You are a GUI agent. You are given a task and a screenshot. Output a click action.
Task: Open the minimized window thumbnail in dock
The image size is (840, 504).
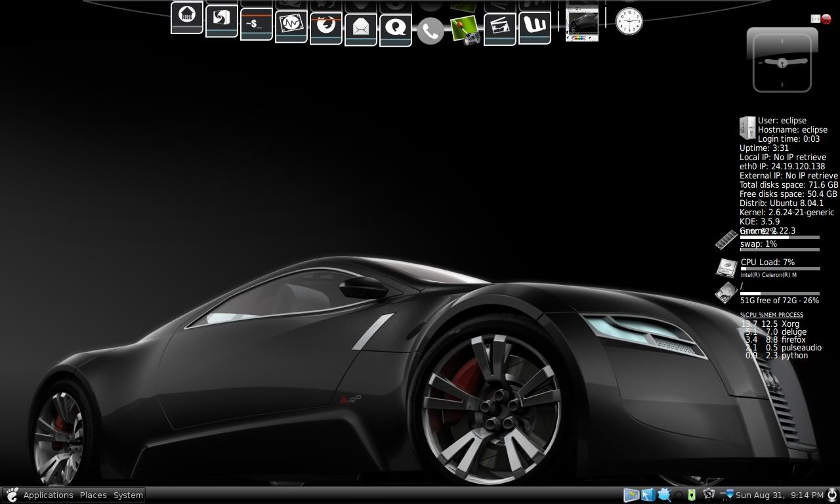[x=582, y=24]
